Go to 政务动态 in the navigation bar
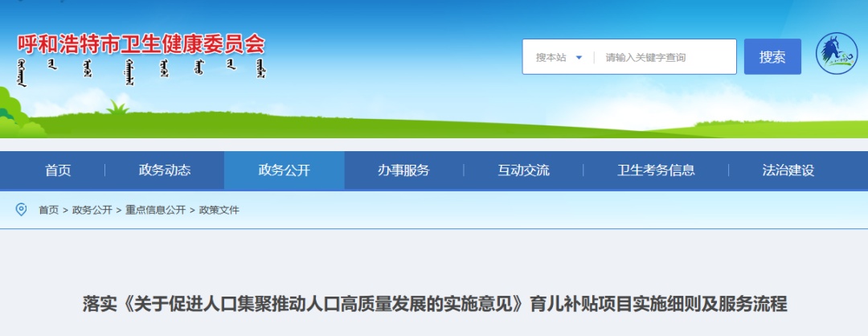 point(165,170)
